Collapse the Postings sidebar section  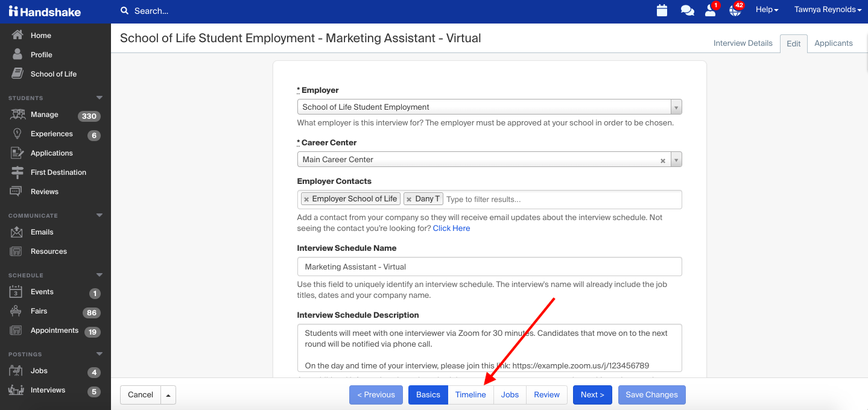(x=100, y=354)
